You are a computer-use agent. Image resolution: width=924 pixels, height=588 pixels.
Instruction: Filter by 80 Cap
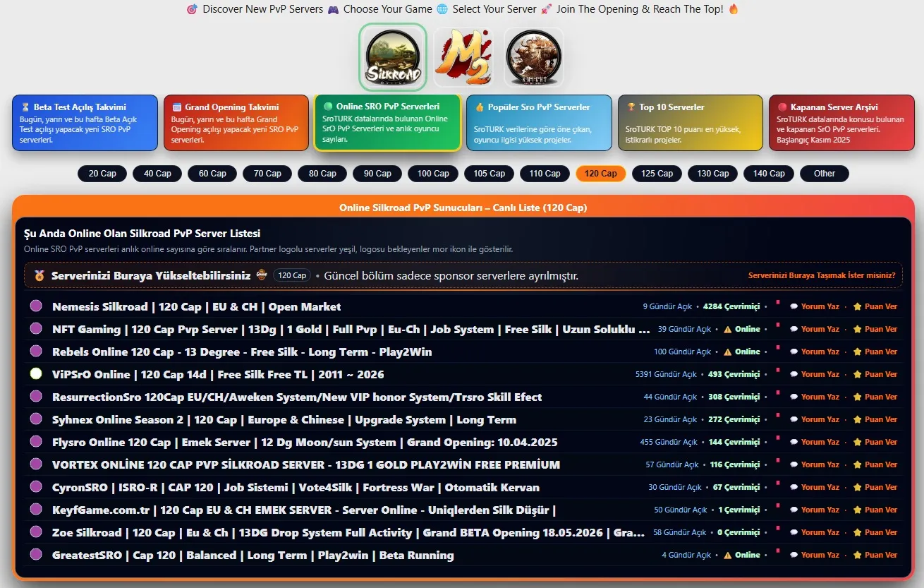322,174
